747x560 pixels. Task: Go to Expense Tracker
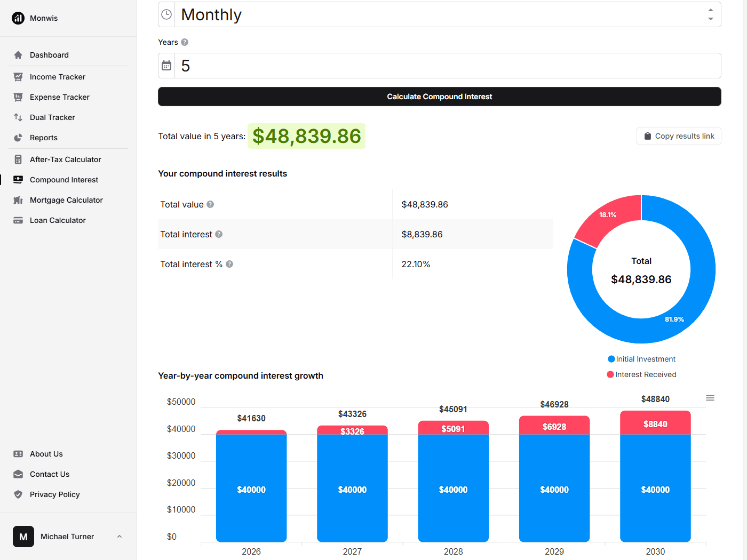[68, 97]
